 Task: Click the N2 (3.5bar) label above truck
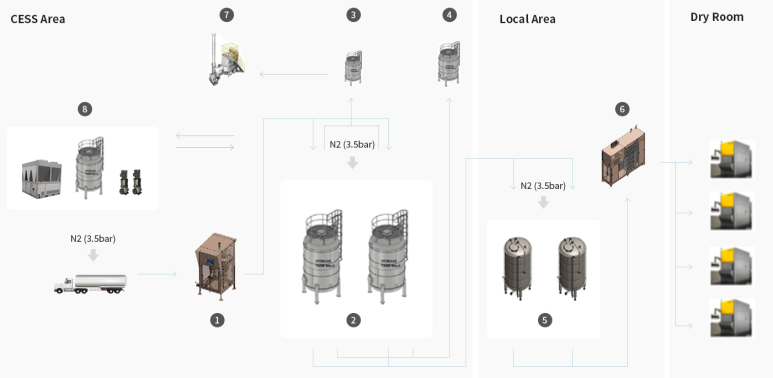coord(93,239)
